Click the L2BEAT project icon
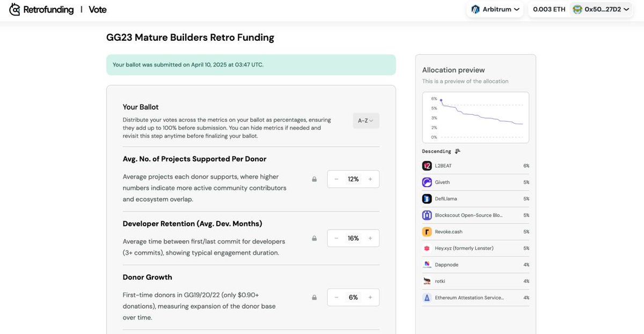Screen dimensions: 644x334 click(427, 166)
